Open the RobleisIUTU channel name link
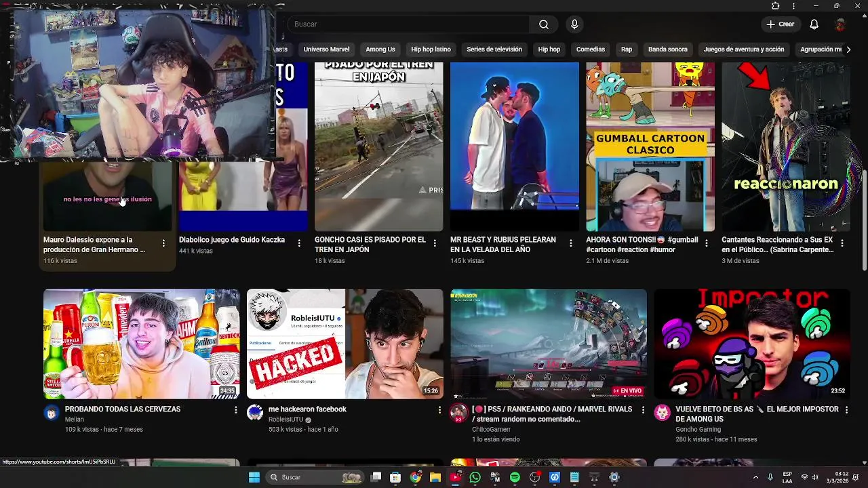868x488 pixels. click(x=285, y=420)
